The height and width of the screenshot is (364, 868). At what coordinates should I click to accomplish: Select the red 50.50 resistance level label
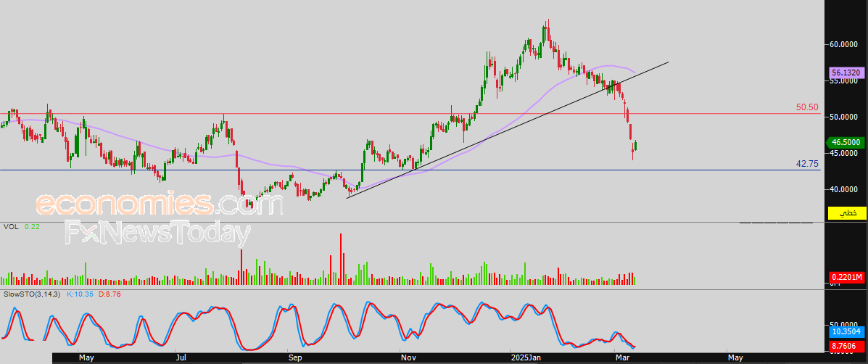pyautogui.click(x=807, y=107)
